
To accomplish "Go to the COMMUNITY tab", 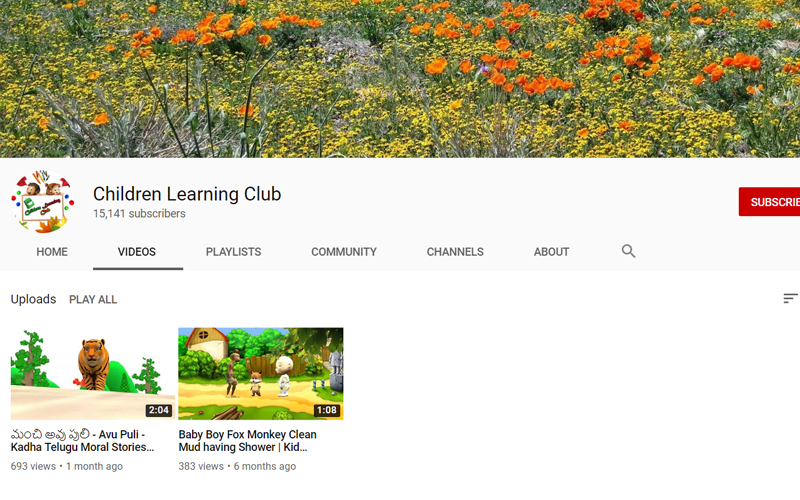I will pos(343,252).
